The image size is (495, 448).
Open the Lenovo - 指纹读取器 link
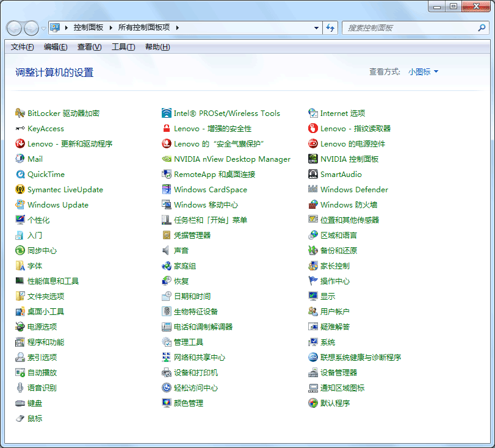point(355,129)
